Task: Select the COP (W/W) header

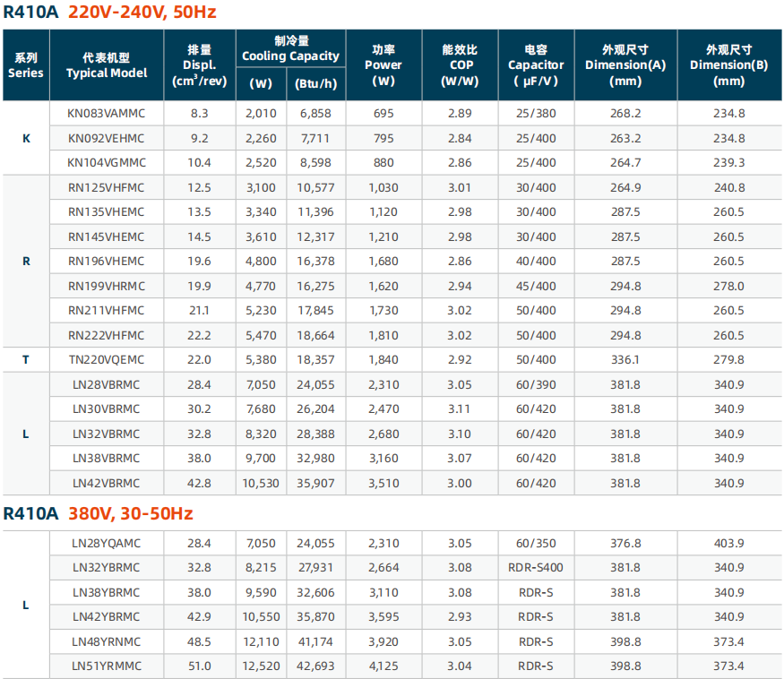Action: (x=460, y=65)
